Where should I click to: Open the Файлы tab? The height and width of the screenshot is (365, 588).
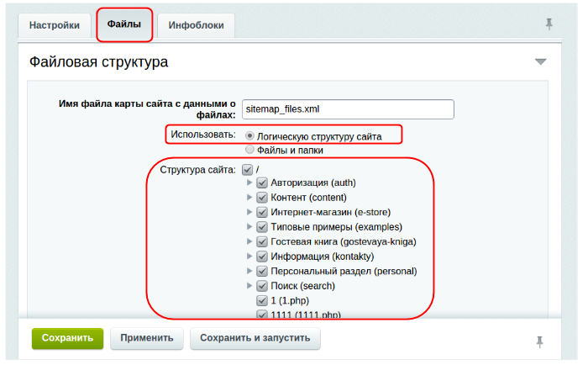tap(124, 25)
